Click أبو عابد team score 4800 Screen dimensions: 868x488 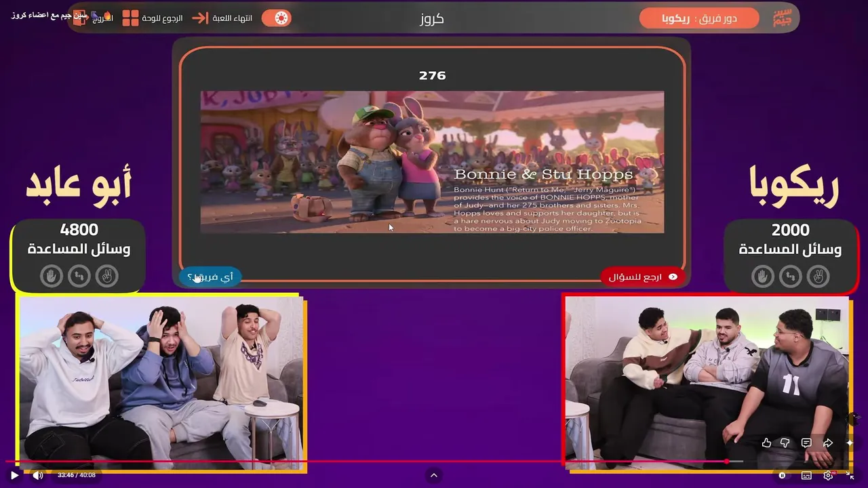[79, 230]
